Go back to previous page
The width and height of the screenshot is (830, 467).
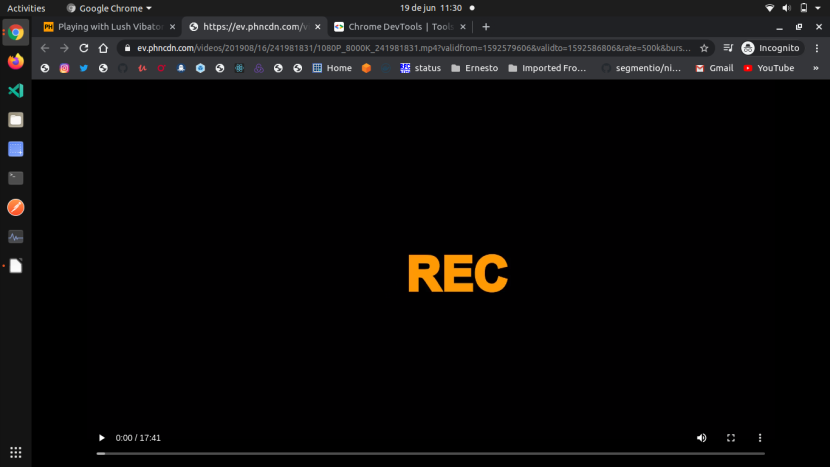[x=45, y=48]
